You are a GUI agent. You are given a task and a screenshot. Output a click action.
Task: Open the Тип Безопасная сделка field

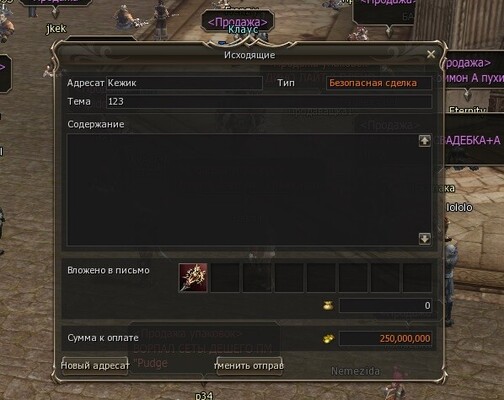pos(379,83)
